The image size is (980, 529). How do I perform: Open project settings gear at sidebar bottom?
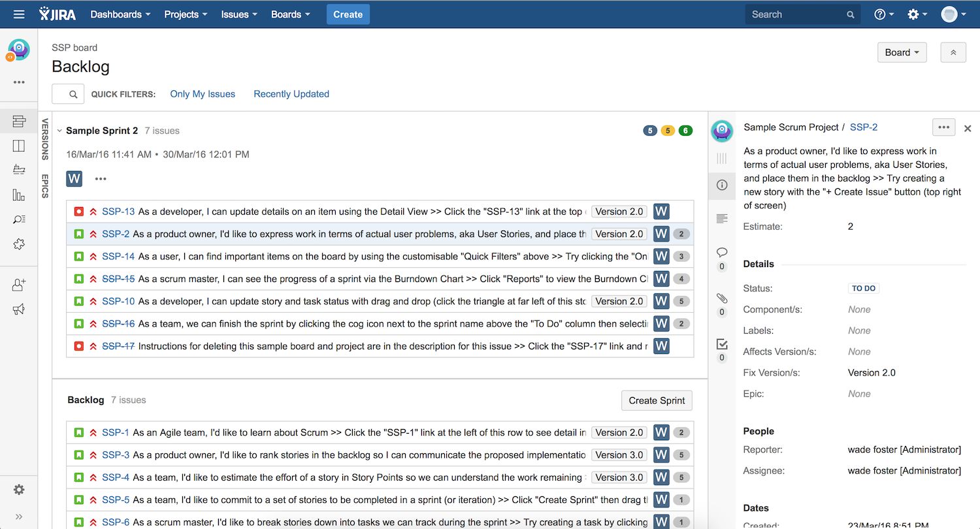[x=19, y=490]
